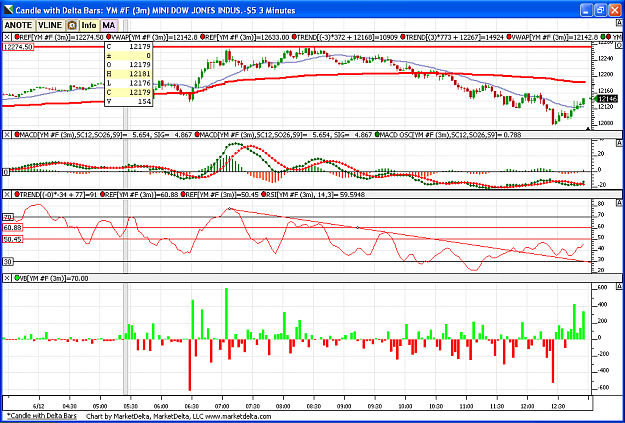Click the A autoscale box in the RSI pane

tap(619, 203)
